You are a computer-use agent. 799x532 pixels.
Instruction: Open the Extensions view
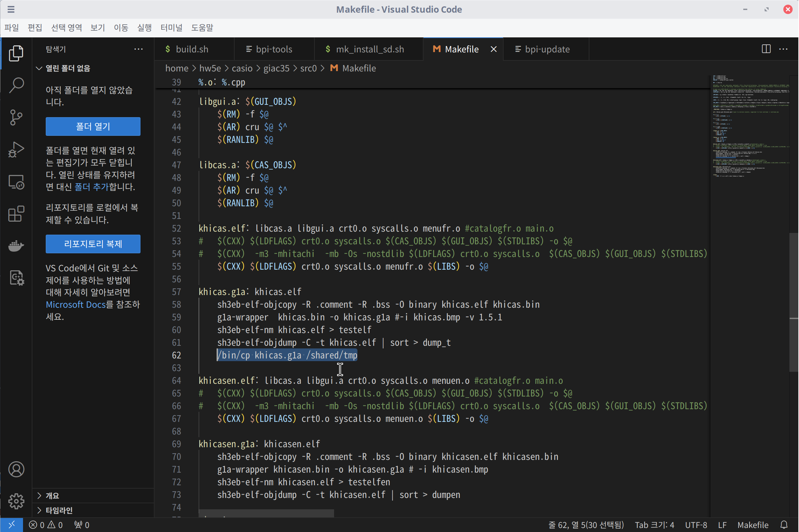coord(16,214)
